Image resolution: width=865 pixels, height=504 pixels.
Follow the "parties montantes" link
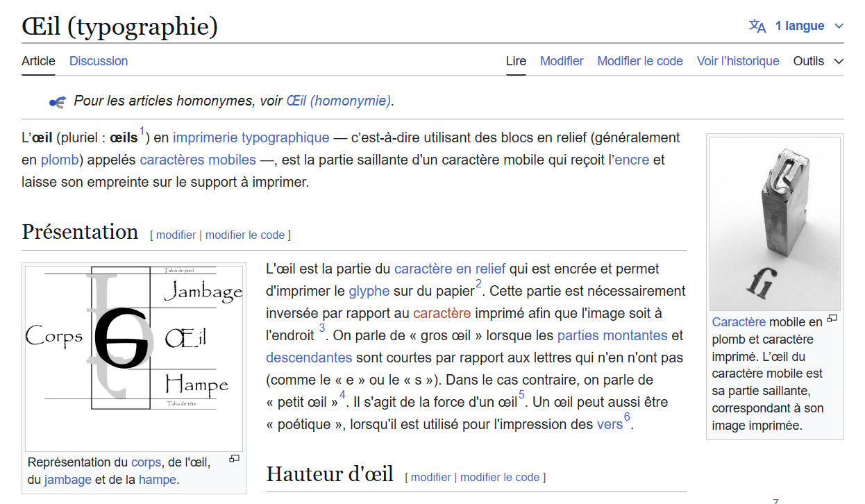point(612,335)
